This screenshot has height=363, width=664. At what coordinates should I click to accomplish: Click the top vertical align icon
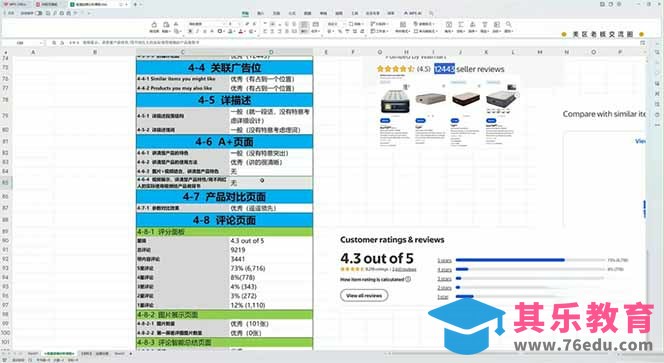[265, 24]
